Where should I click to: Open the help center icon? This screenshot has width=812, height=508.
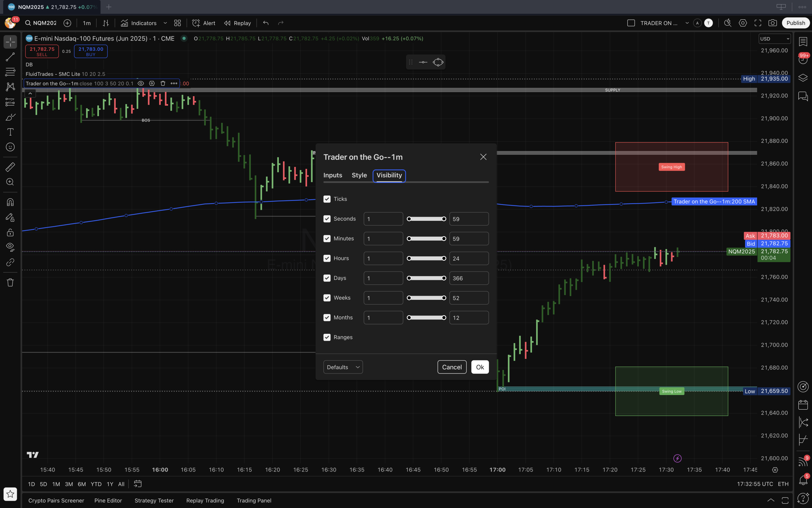(803, 498)
